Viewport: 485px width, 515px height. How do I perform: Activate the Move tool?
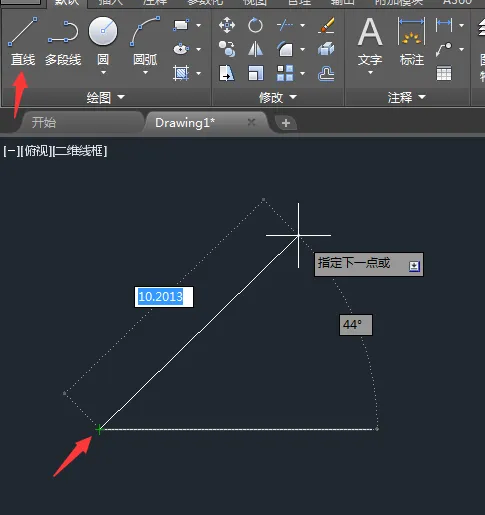coord(227,25)
